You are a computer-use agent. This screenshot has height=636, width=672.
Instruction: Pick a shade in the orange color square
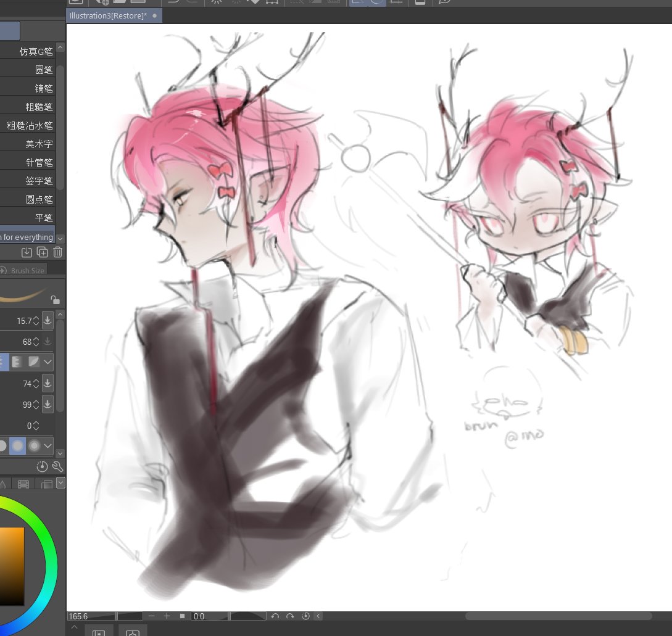pos(12,566)
